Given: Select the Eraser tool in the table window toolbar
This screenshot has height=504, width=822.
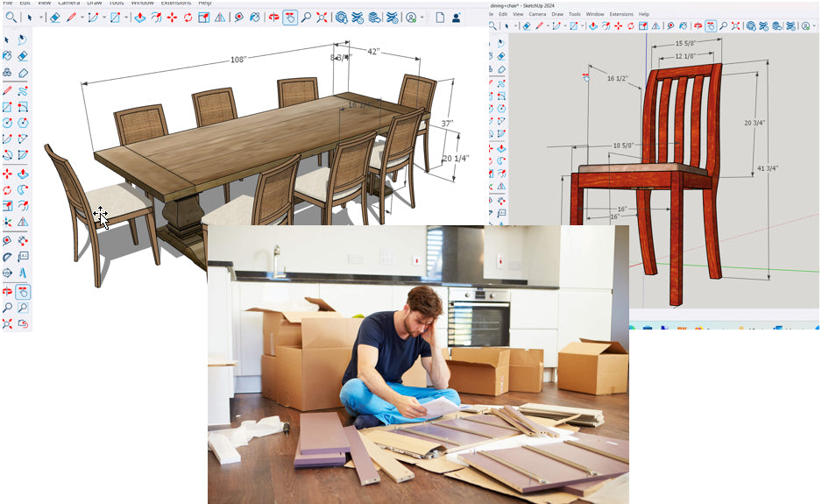Looking at the screenshot, I should [54, 18].
